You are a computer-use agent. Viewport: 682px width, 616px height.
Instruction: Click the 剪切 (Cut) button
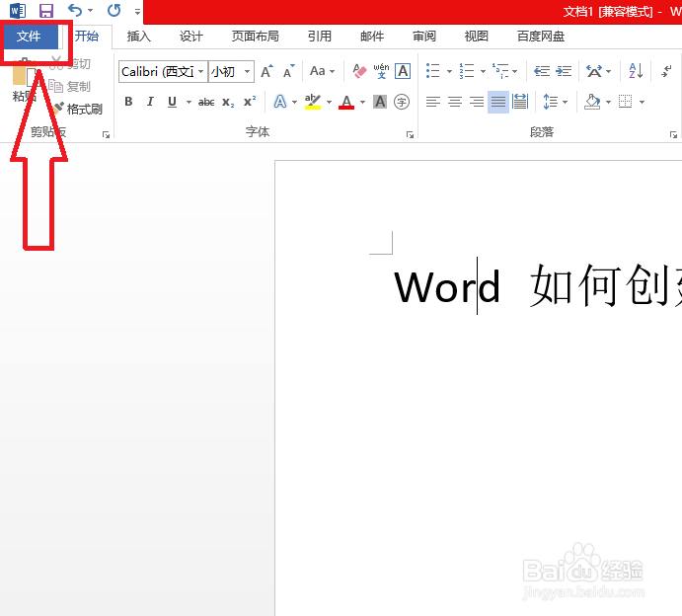tap(70, 63)
